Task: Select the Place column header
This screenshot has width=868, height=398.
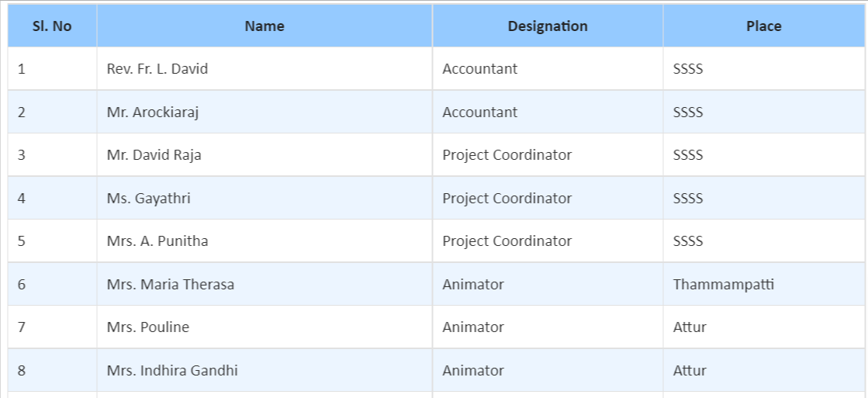Action: tap(763, 26)
